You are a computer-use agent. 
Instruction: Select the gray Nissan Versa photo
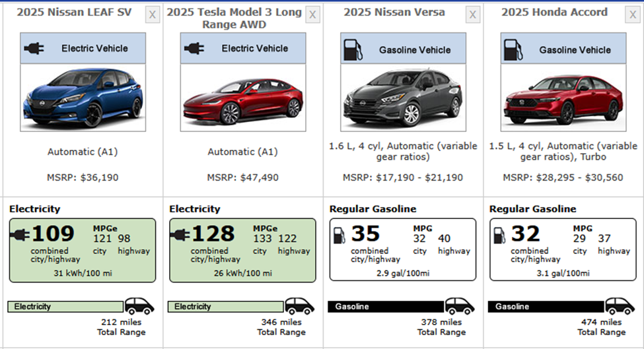[403, 99]
